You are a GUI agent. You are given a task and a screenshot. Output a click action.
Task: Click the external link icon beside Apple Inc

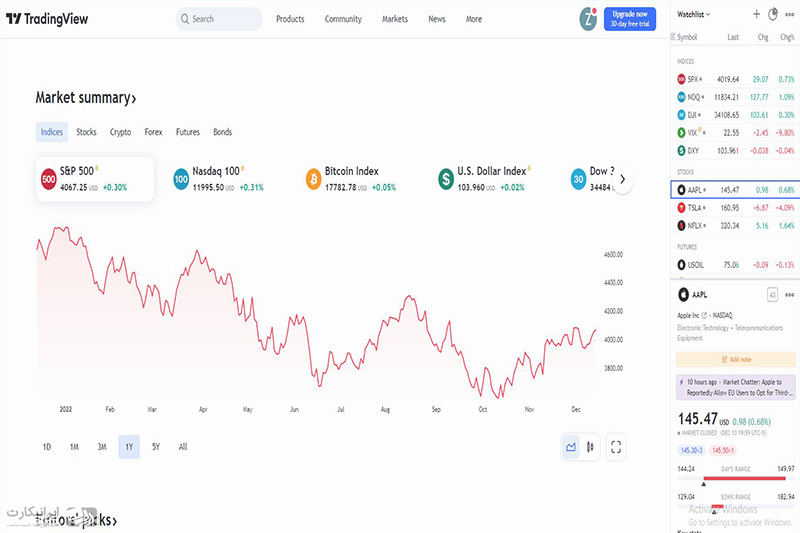704,315
